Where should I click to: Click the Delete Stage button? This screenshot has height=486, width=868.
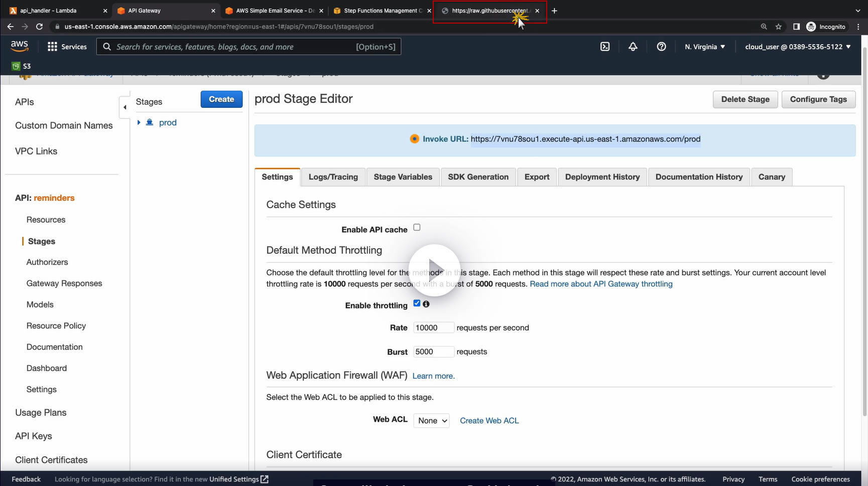(745, 99)
